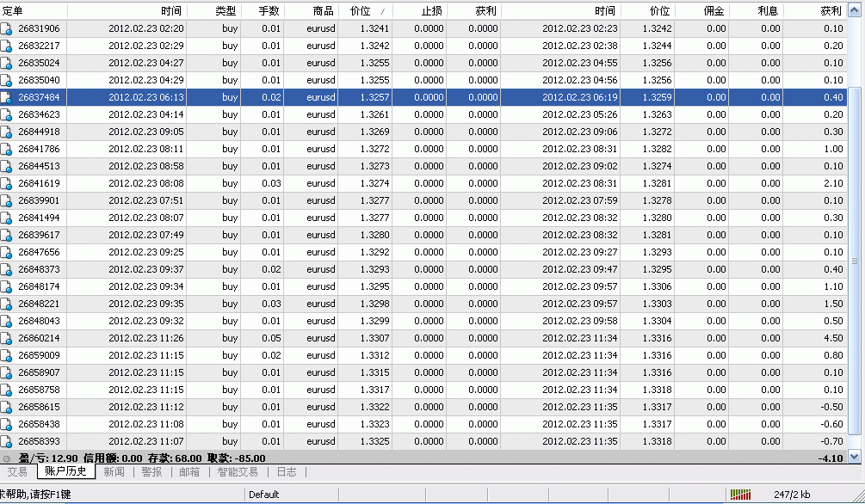The image size is (865, 504).
Task: Click close price 1.3306
Action: coord(657,286)
